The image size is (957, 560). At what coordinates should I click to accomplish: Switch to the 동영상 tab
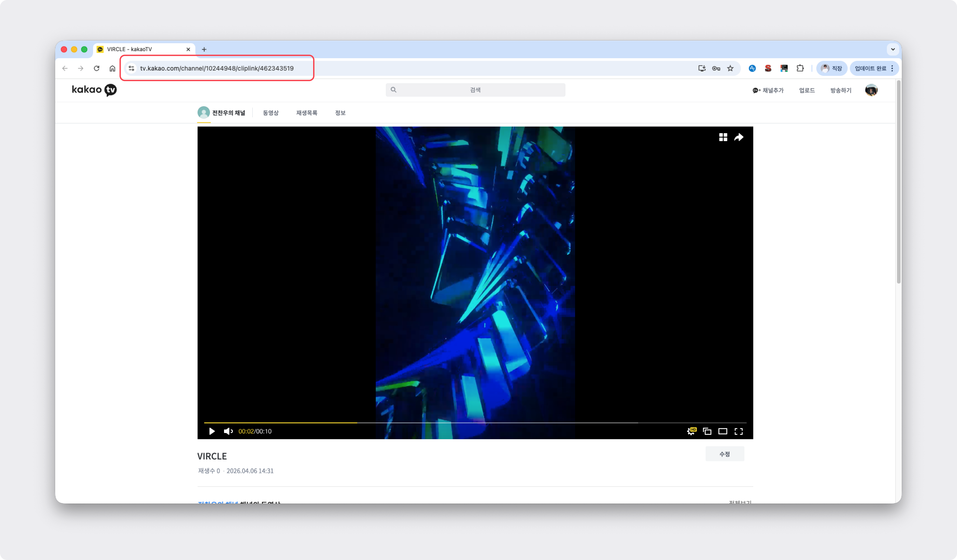click(x=270, y=113)
